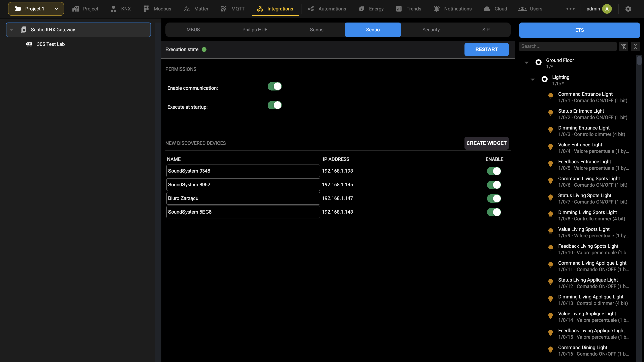Viewport: 644px width, 362px height.
Task: Open the Energy icon
Action: click(361, 9)
